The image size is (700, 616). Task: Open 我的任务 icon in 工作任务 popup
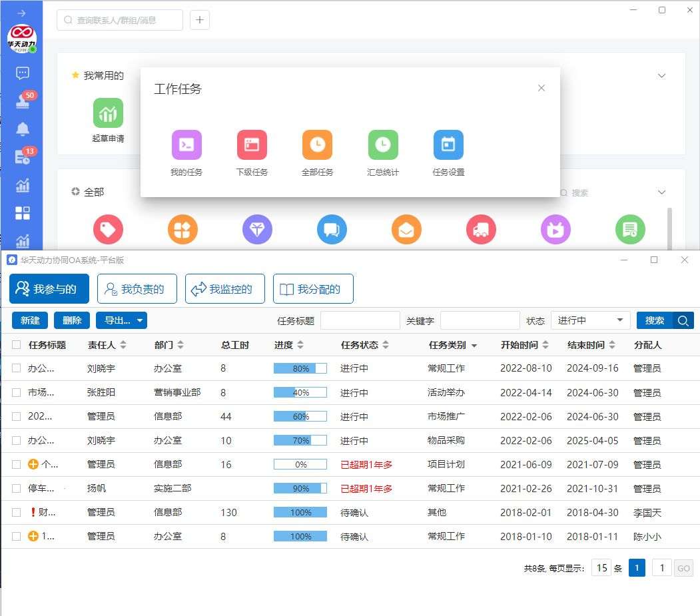186,145
